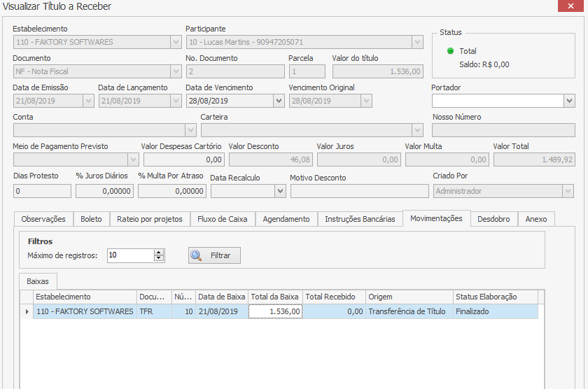
Task: Click the Valor Despesas Cartório field
Action: click(x=182, y=160)
